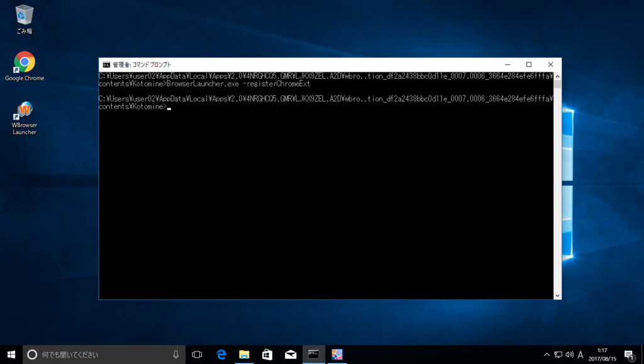Select the Google Chrome desktop shortcut

(x=25, y=65)
